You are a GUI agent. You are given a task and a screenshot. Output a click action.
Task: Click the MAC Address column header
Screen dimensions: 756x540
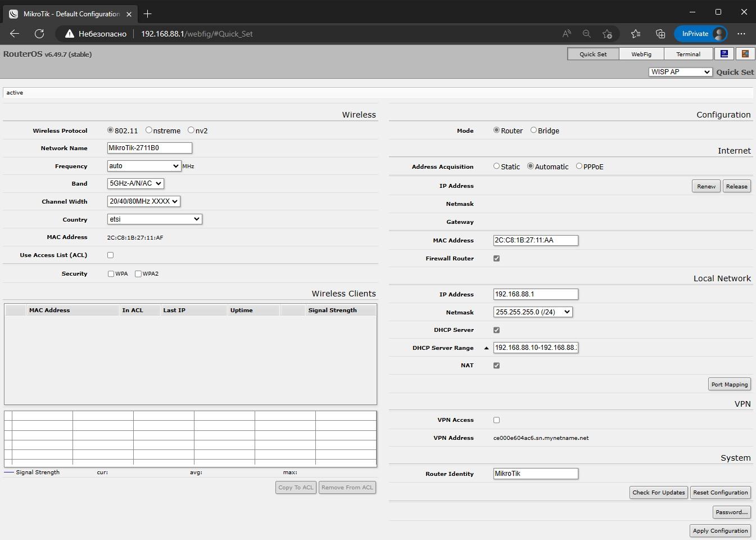(73, 310)
